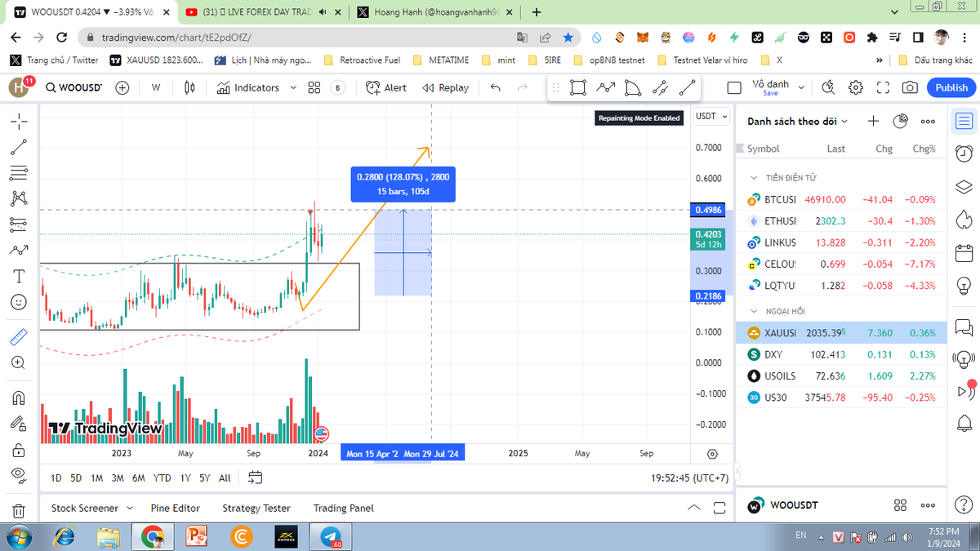Open the Pine Editor tab
Screen dimensions: 980x551
[x=176, y=508]
